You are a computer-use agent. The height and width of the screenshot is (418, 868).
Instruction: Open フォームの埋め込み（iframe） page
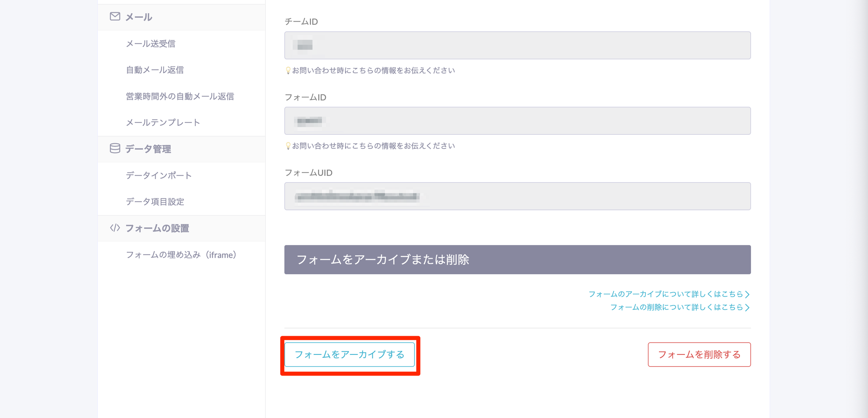click(181, 255)
